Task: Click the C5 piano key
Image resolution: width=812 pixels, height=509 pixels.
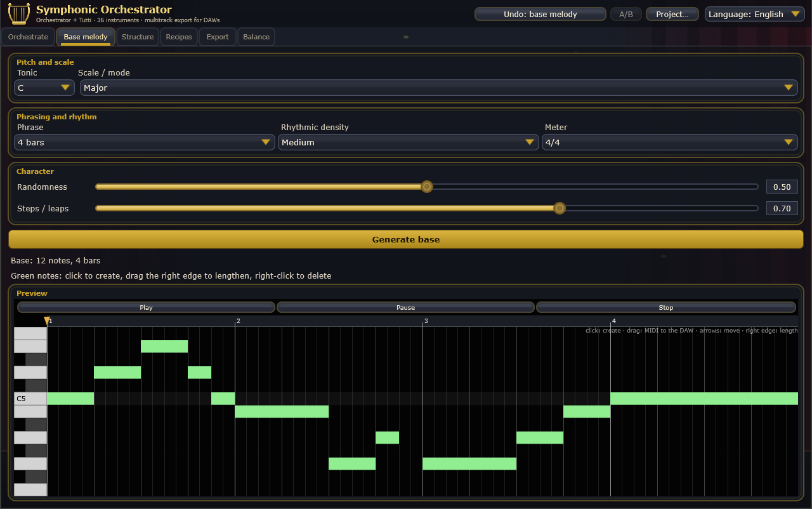Action: click(30, 399)
